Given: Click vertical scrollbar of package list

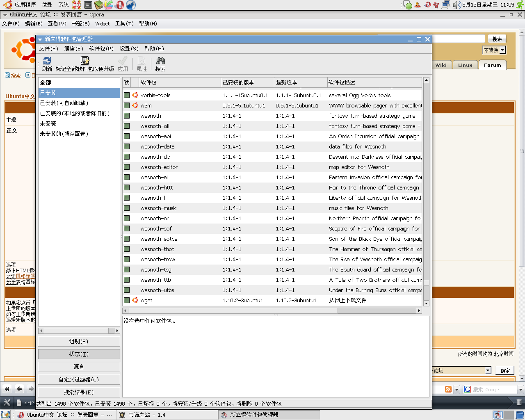Looking at the screenshot, I should [x=426, y=192].
